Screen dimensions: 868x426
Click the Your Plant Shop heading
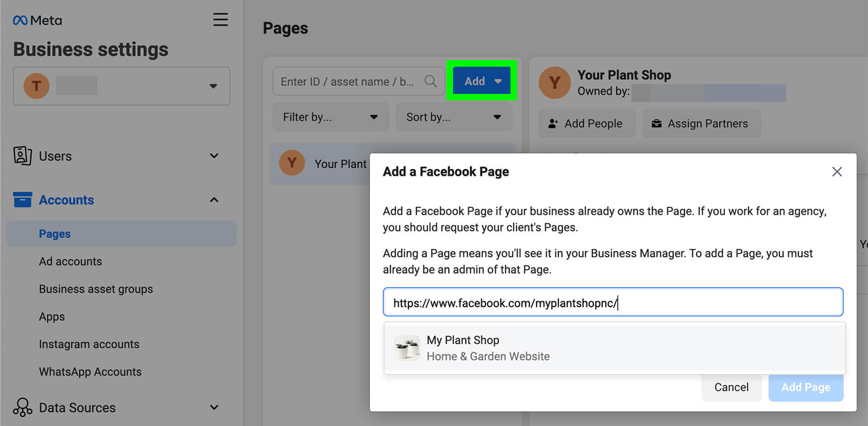click(x=624, y=75)
